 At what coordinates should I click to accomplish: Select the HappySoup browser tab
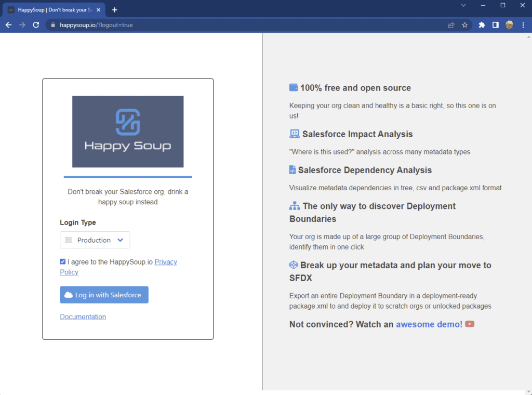pyautogui.click(x=54, y=10)
